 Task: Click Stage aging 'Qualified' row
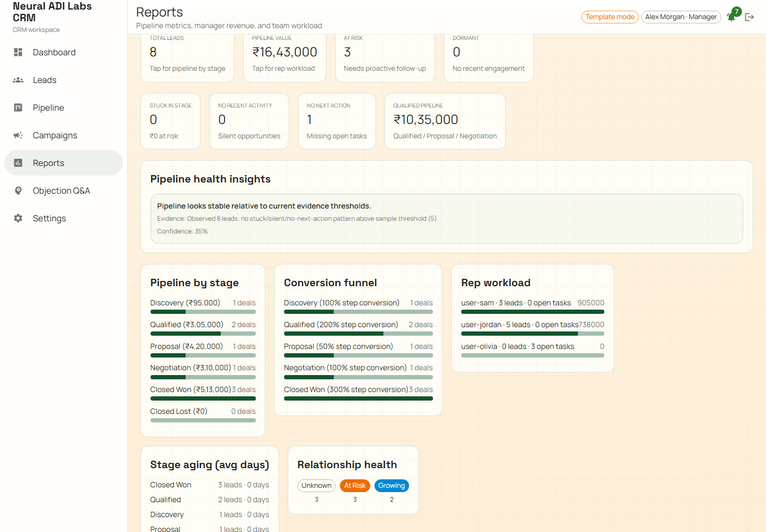[210, 500]
